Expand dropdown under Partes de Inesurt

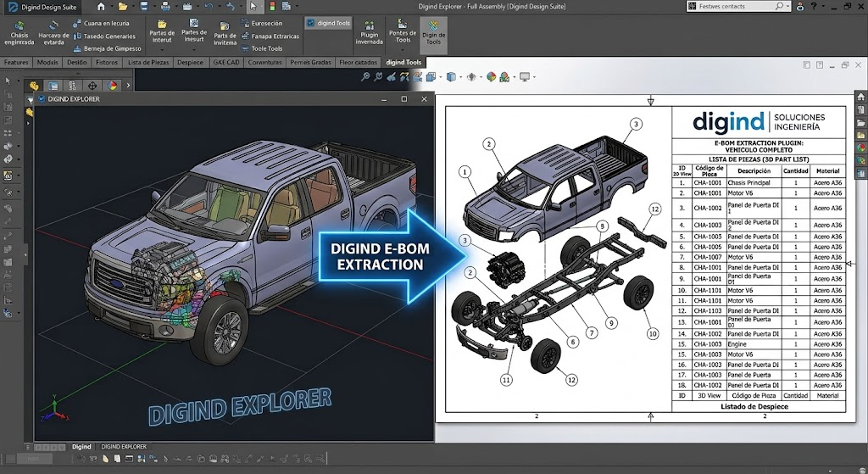pos(194,50)
